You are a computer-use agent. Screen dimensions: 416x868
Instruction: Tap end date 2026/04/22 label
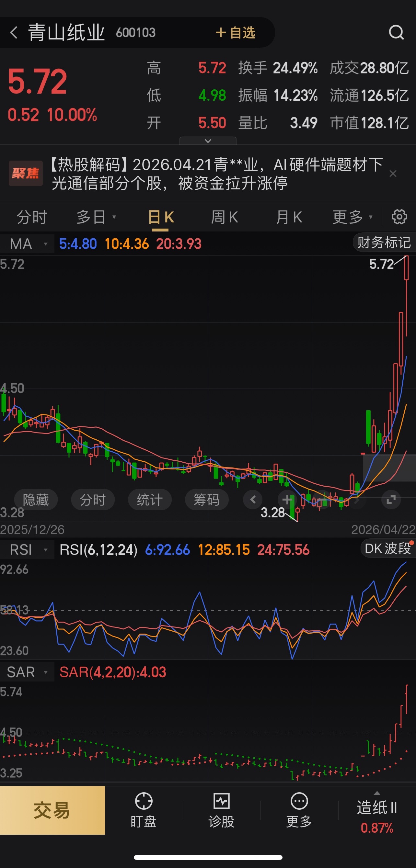(383, 529)
